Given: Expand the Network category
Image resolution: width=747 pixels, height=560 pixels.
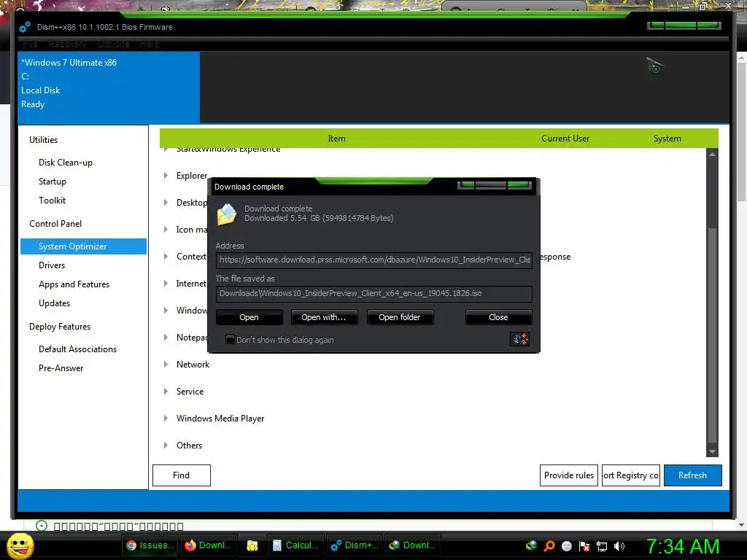Looking at the screenshot, I should (166, 365).
